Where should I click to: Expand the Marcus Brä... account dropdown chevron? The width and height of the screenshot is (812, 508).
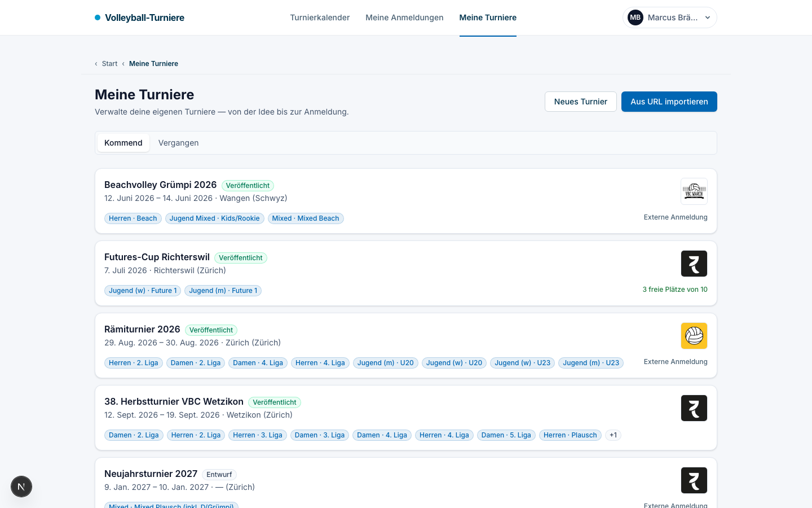click(708, 17)
